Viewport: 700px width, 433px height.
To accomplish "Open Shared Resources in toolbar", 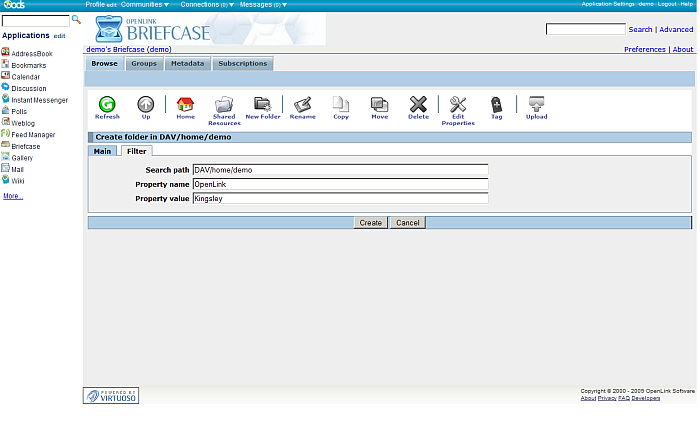I will [x=224, y=105].
